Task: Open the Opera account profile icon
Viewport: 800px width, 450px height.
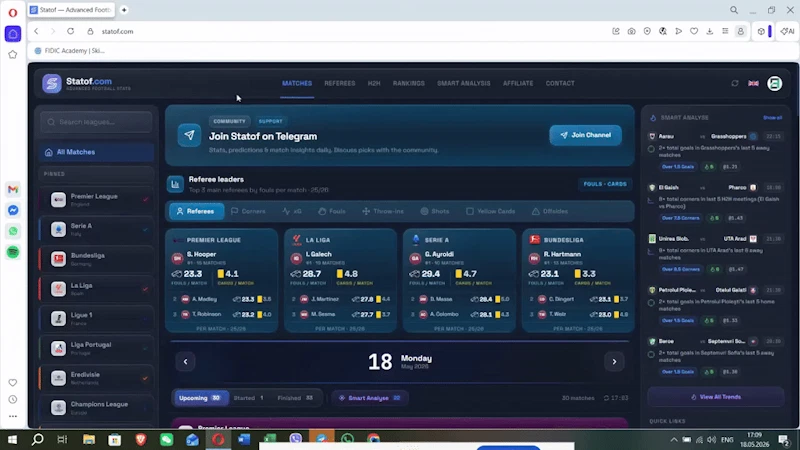Action: coord(741,31)
